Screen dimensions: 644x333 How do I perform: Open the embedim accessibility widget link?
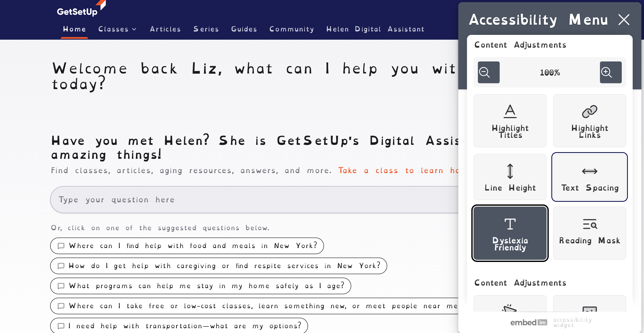(551, 322)
